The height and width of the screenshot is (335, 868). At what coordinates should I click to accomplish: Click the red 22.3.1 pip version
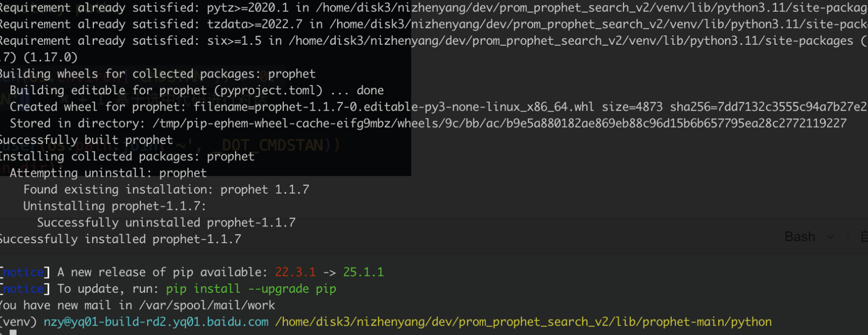(x=295, y=272)
